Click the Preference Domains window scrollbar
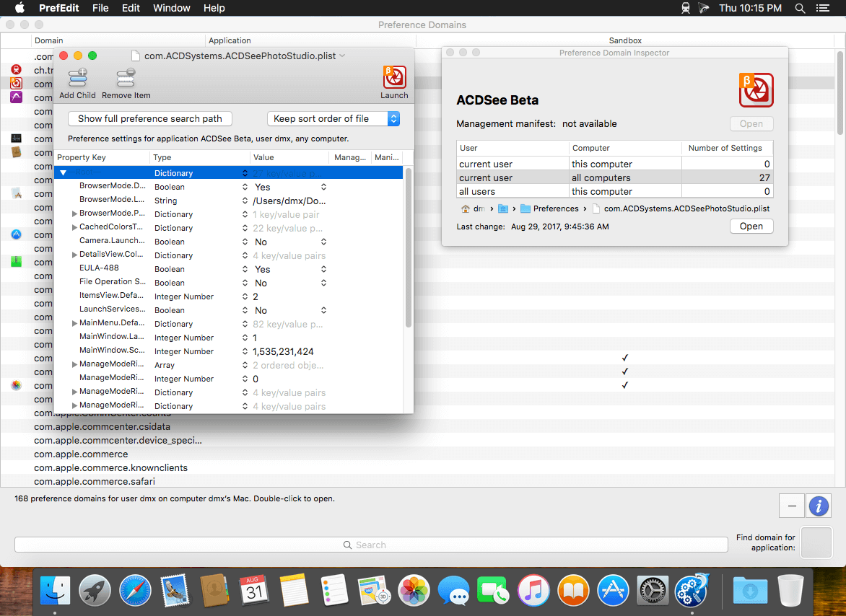The image size is (846, 616). [840, 92]
